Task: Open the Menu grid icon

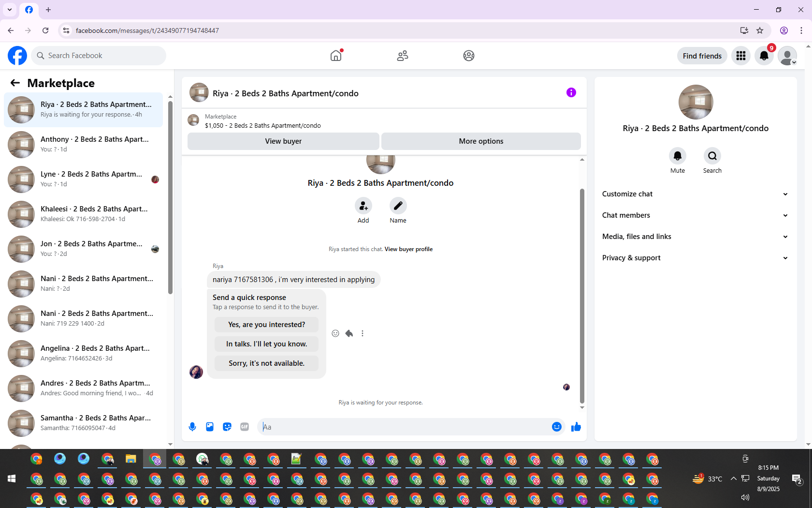Action: click(741, 56)
